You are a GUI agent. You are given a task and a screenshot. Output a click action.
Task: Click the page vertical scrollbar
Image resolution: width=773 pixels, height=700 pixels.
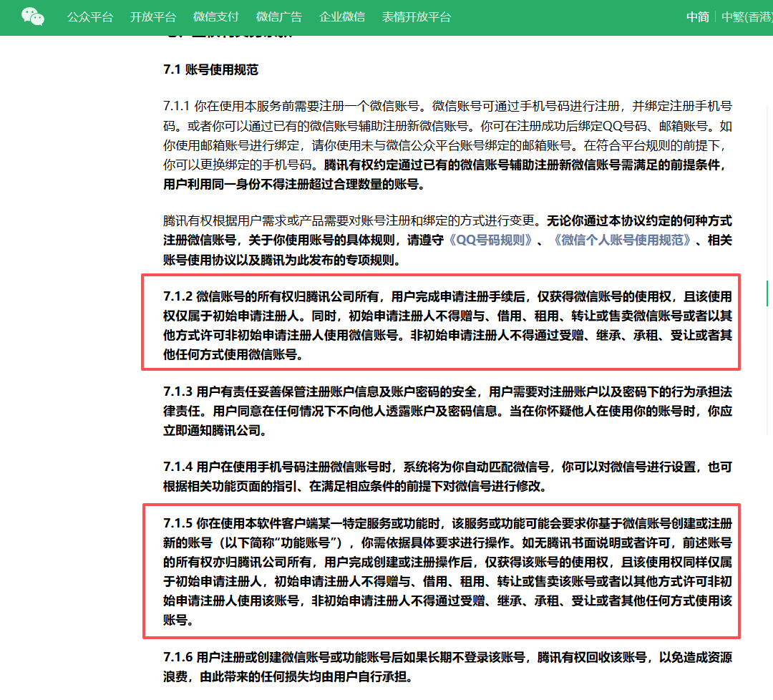(767, 293)
